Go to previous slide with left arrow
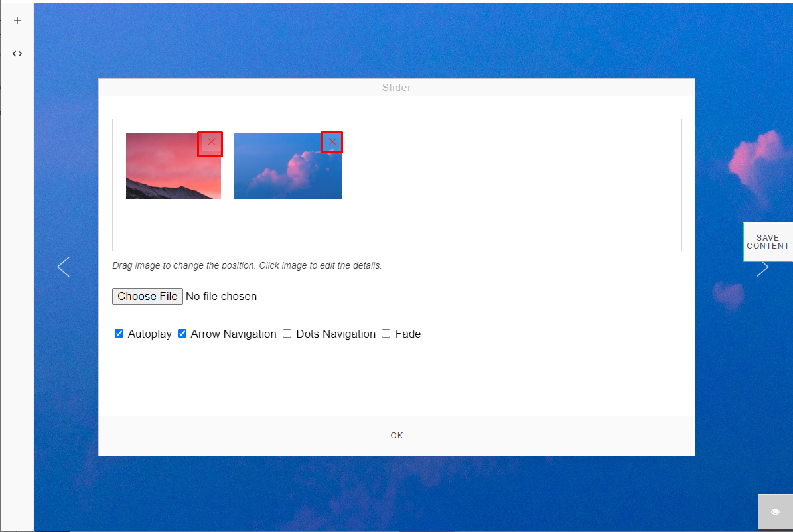Screen dimensions: 793x532 [x=64, y=267]
